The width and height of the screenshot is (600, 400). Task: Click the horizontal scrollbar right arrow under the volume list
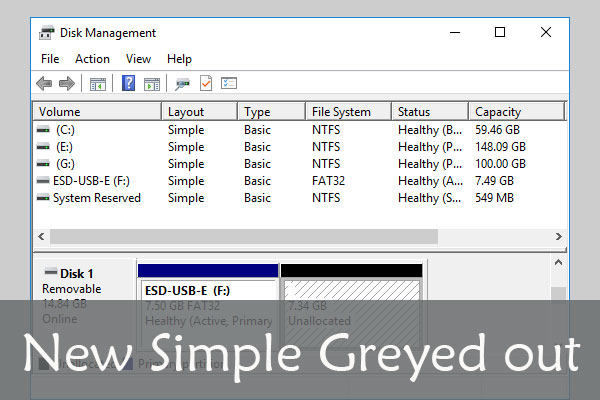[x=558, y=237]
